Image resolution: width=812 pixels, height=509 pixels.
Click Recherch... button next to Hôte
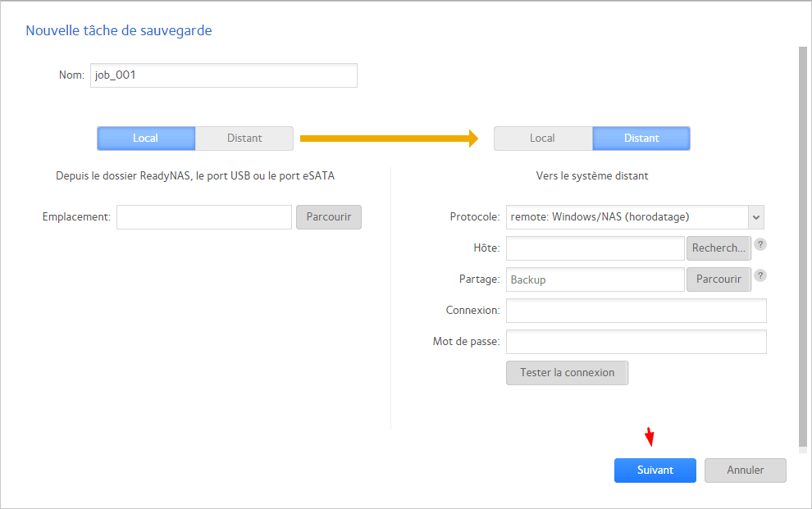(x=718, y=248)
